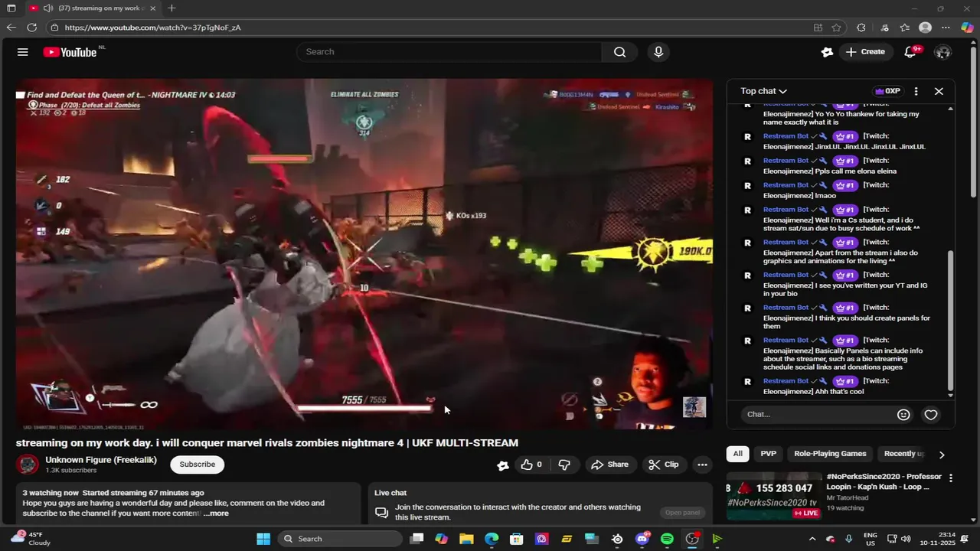Launch Copilot from the Edge toolbar
The width and height of the screenshot is (980, 551).
coord(968,28)
